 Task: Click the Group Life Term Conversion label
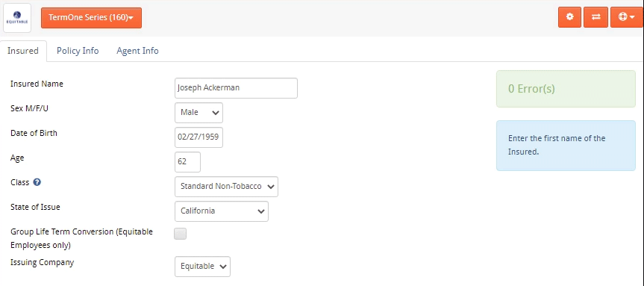81,238
